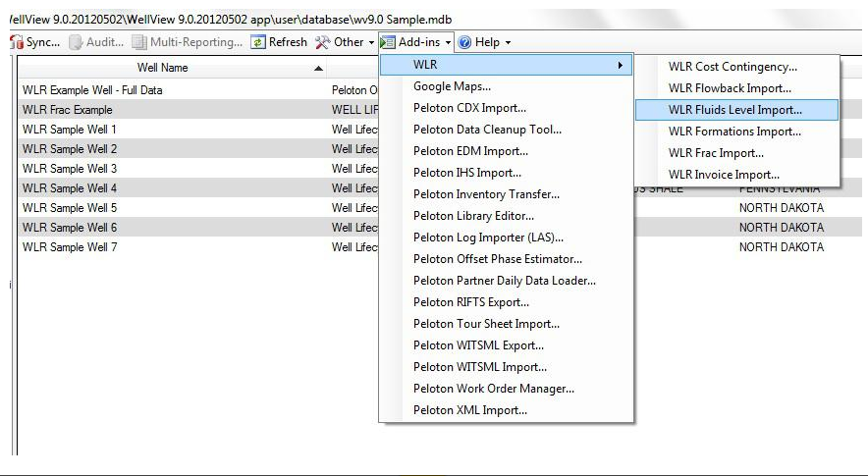The width and height of the screenshot is (868, 476).
Task: Click NORTH DAKOTA cell of Sample Well 5
Action: [x=782, y=208]
